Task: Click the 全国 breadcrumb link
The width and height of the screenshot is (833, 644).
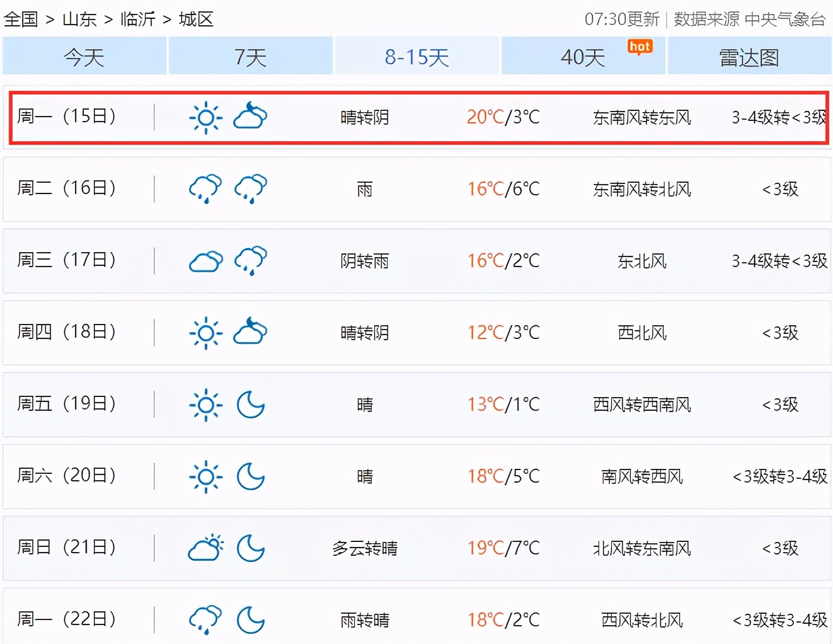Action: pyautogui.click(x=21, y=20)
